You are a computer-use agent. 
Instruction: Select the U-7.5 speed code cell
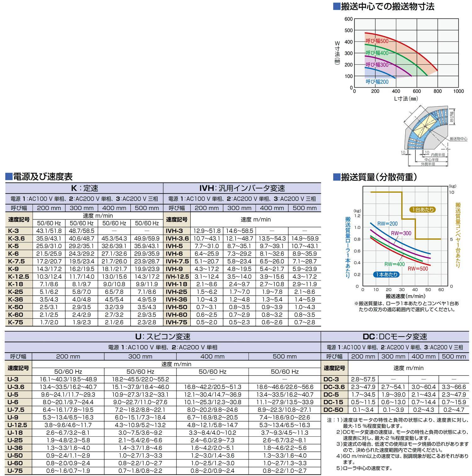(19, 410)
